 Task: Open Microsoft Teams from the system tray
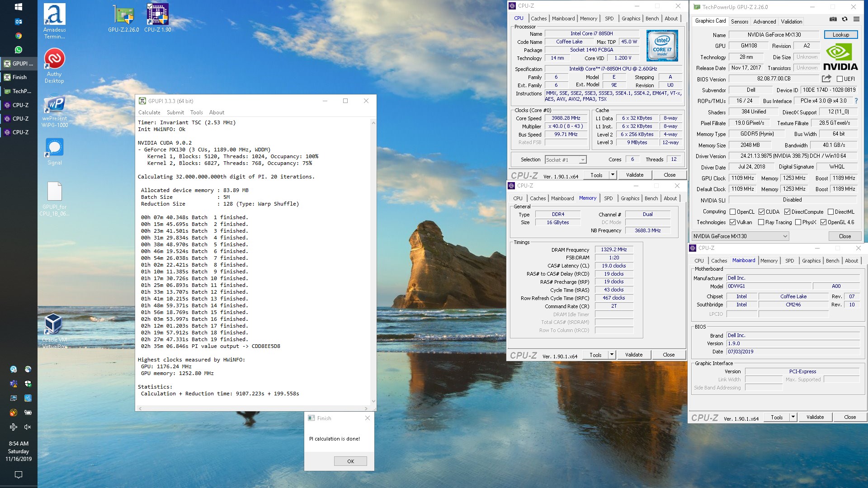click(14, 384)
